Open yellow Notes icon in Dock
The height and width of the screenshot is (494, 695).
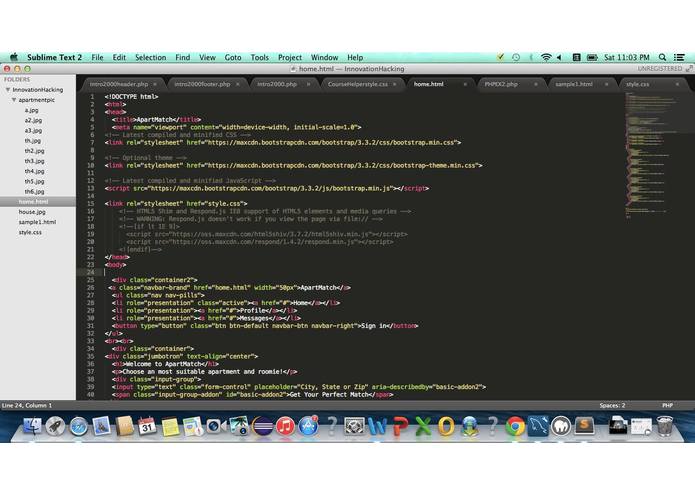click(x=170, y=426)
